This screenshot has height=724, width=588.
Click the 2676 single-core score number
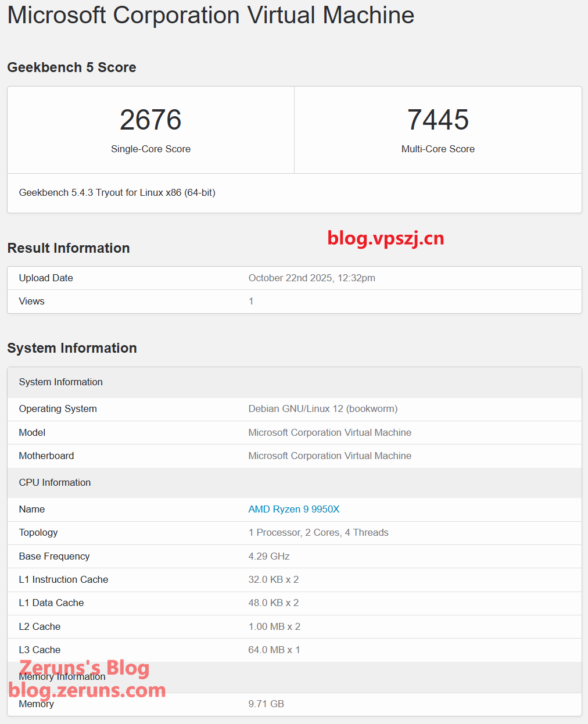pyautogui.click(x=150, y=120)
